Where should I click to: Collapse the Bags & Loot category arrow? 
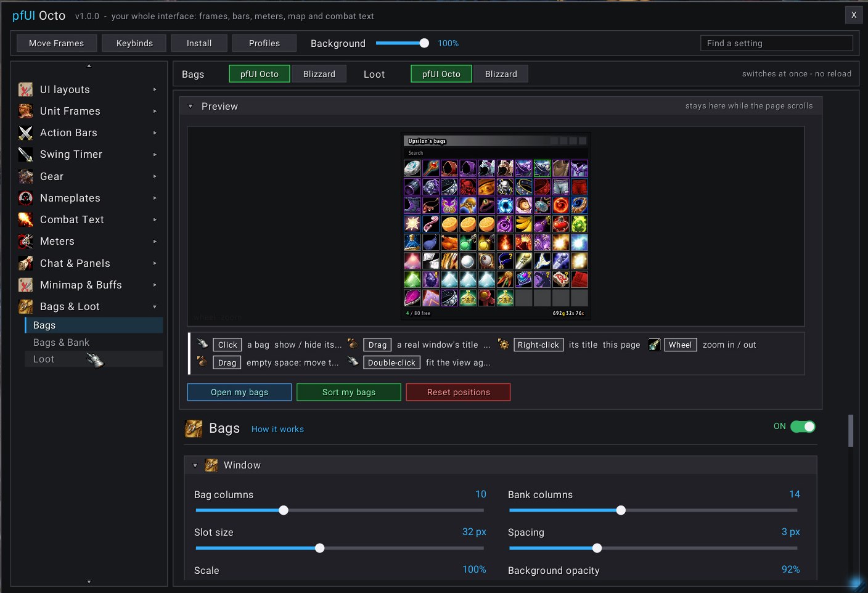[155, 306]
